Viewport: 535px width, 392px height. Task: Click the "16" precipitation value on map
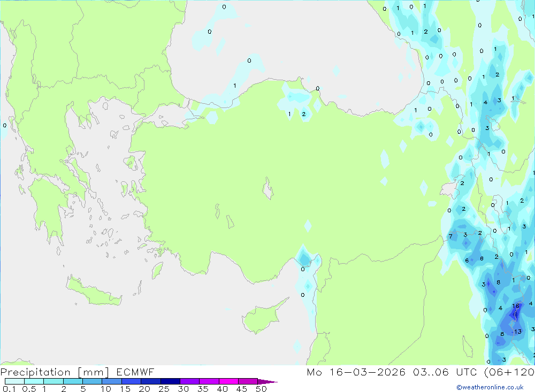coord(516,306)
